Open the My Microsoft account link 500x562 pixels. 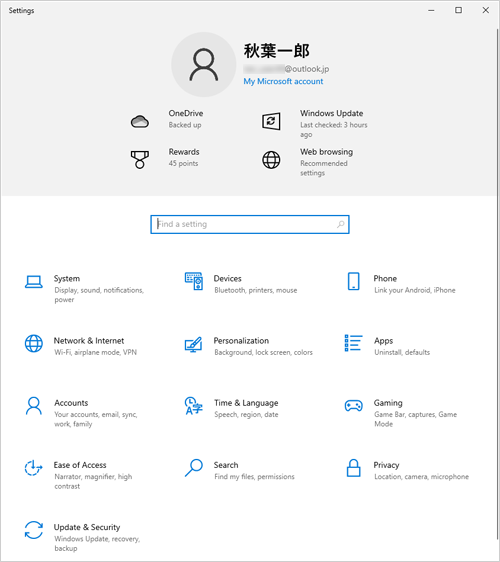click(x=283, y=81)
